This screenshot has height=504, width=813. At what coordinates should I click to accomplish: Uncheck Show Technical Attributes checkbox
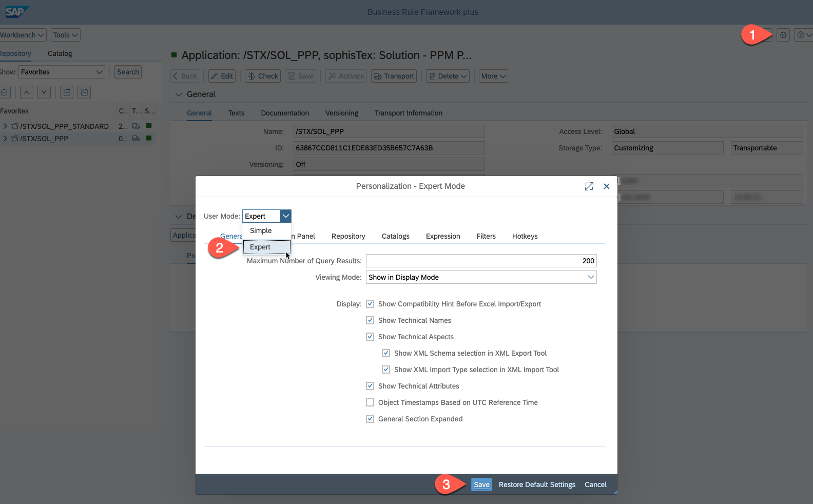(x=370, y=386)
